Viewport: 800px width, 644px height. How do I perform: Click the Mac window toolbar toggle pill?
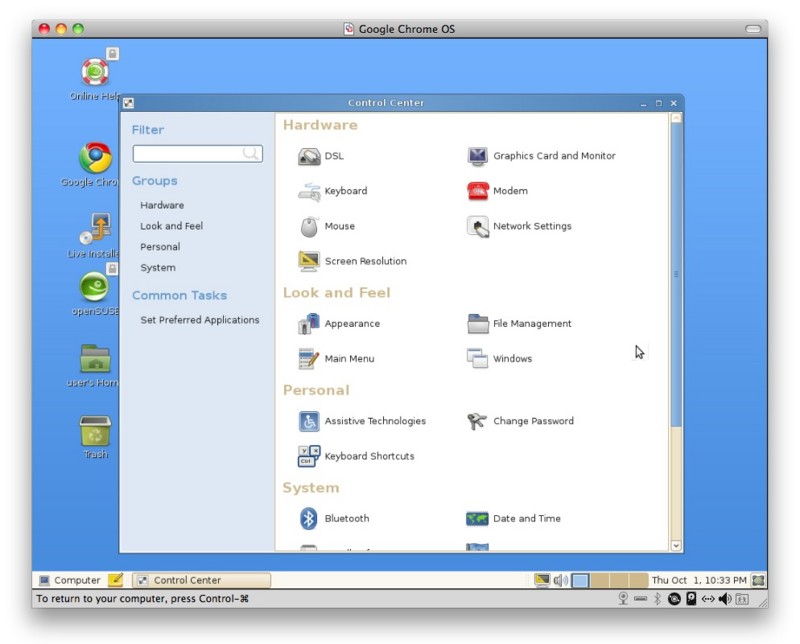tap(753, 29)
